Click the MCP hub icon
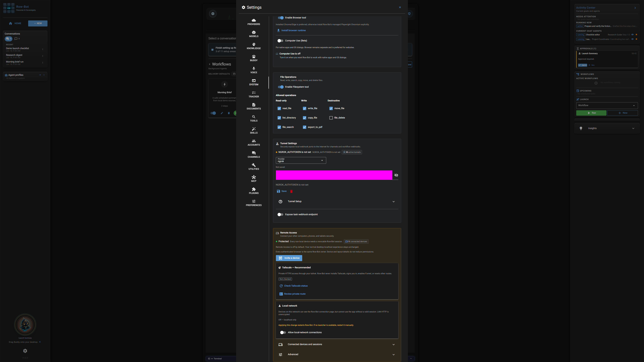 [254, 177]
